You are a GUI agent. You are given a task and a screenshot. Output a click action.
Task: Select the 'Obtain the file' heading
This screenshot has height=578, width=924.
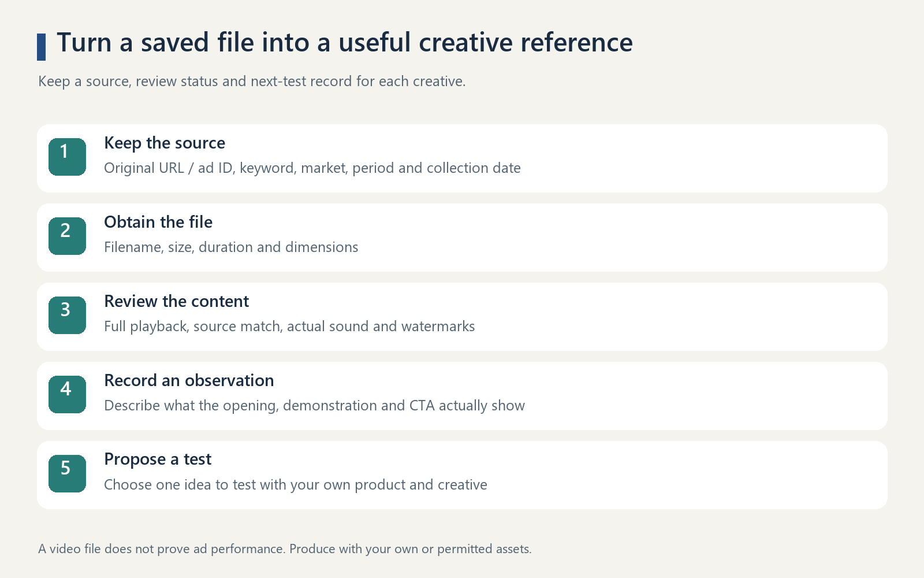pyautogui.click(x=158, y=222)
